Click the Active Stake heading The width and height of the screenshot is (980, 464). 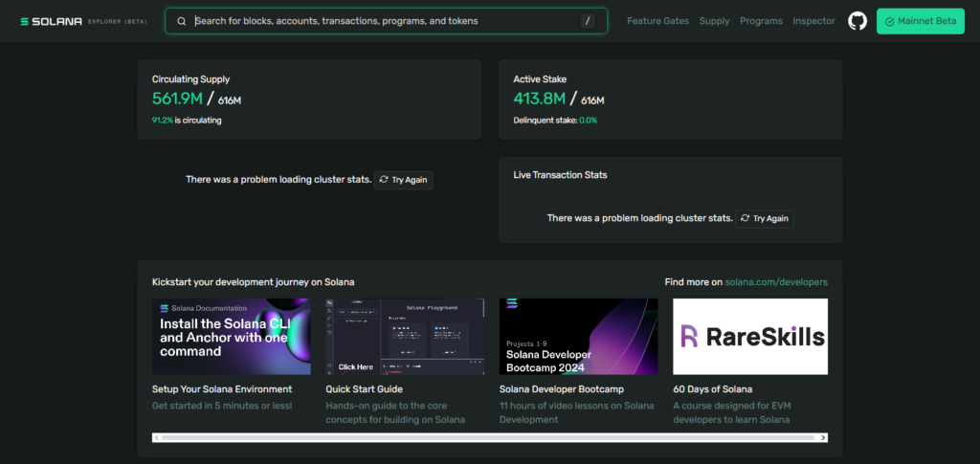pos(540,79)
